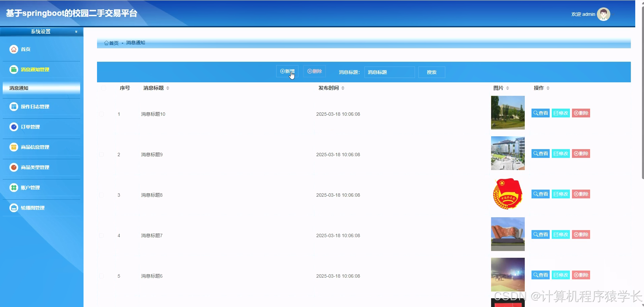
Task: Delete 消息标题9 row
Action: [581, 153]
